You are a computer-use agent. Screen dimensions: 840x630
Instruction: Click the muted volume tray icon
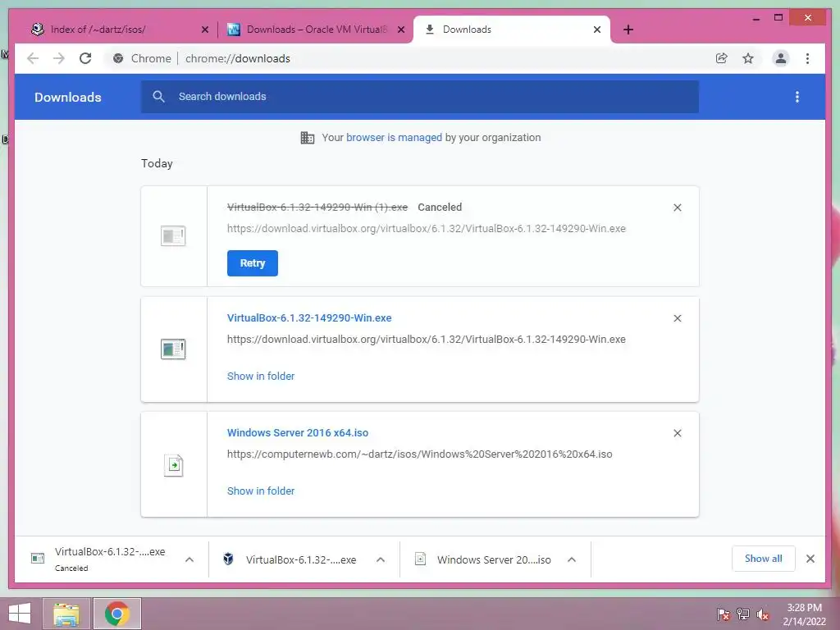point(763,614)
